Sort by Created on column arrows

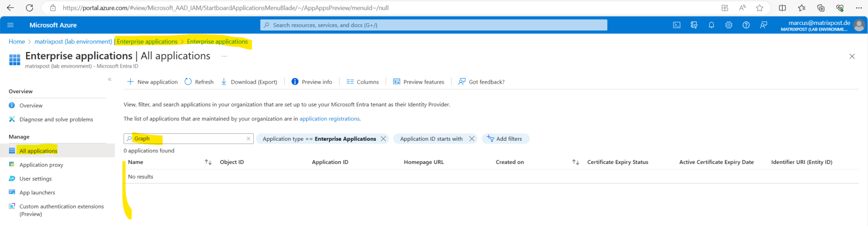click(x=576, y=162)
